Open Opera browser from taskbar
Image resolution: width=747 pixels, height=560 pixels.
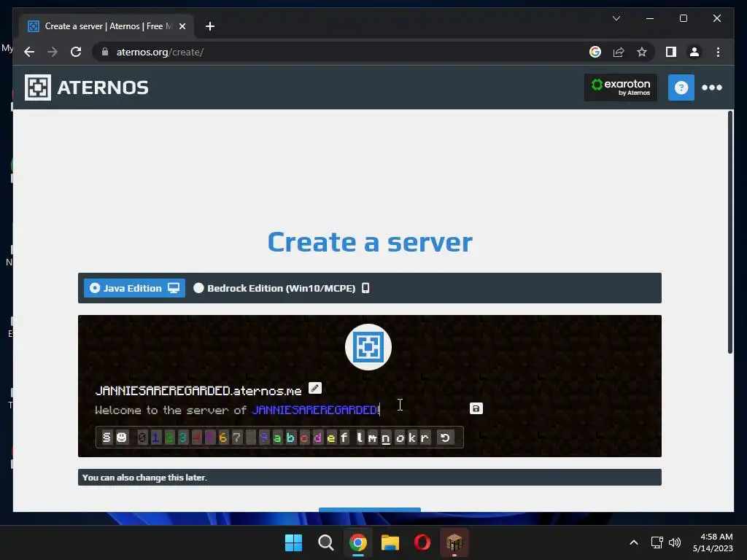coord(422,542)
